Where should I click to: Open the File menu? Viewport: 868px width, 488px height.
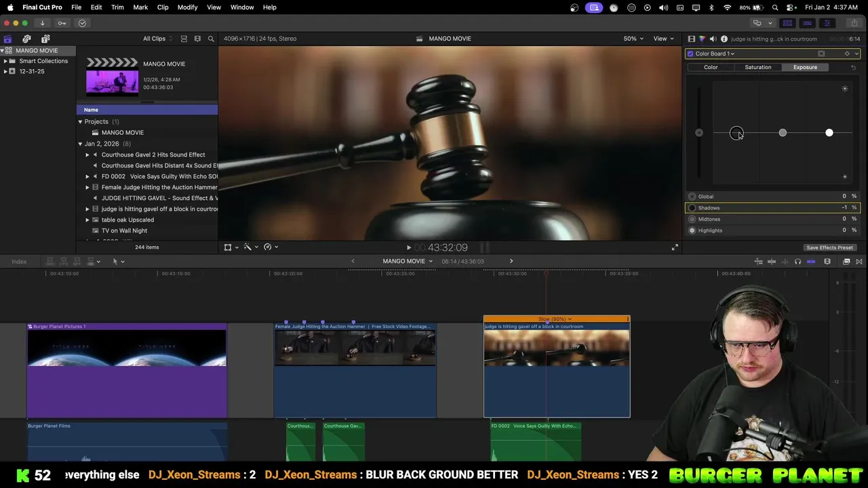click(77, 7)
